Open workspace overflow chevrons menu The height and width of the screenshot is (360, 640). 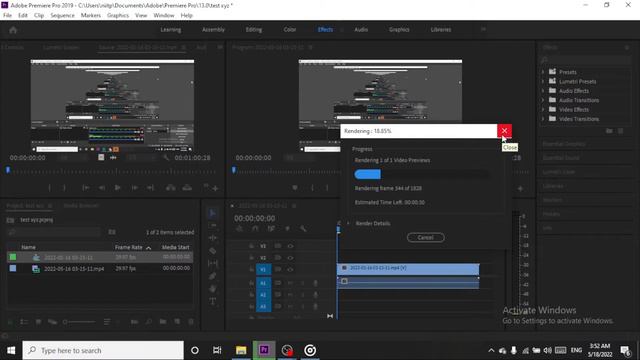(x=483, y=29)
